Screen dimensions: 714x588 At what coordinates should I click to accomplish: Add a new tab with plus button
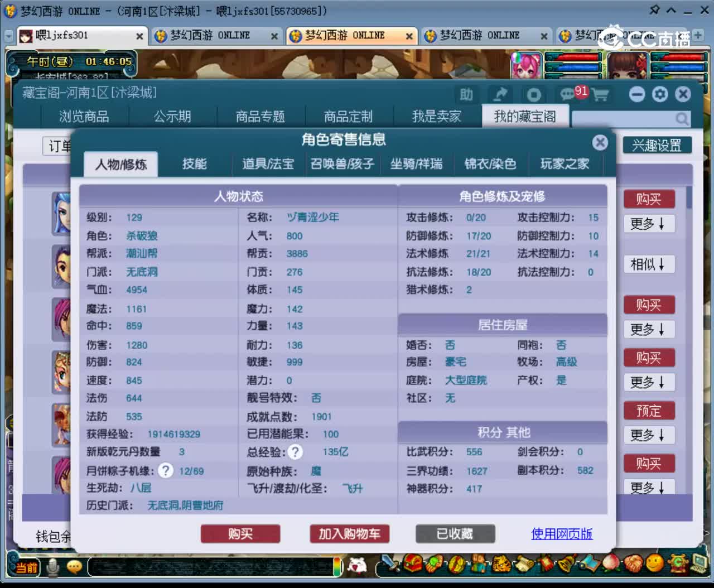click(x=698, y=35)
